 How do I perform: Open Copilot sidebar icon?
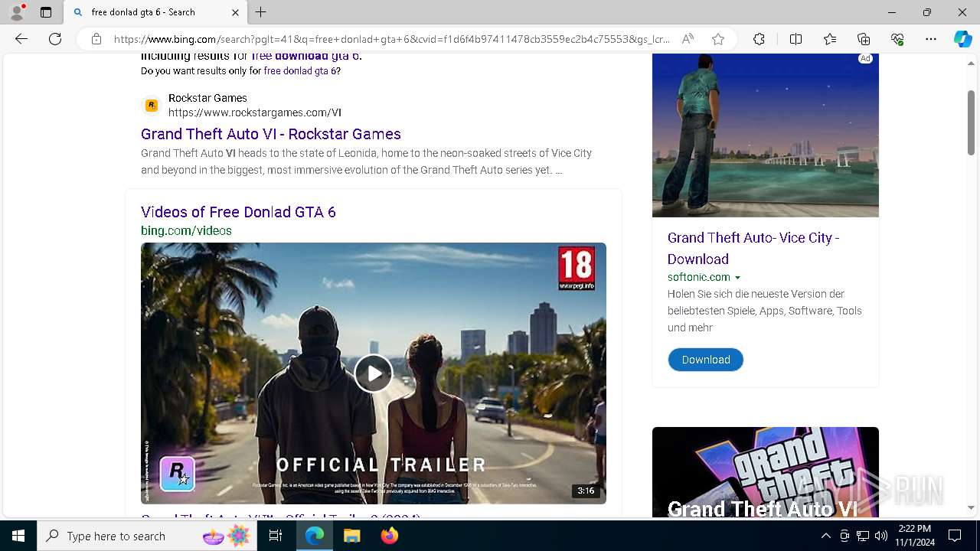click(962, 39)
